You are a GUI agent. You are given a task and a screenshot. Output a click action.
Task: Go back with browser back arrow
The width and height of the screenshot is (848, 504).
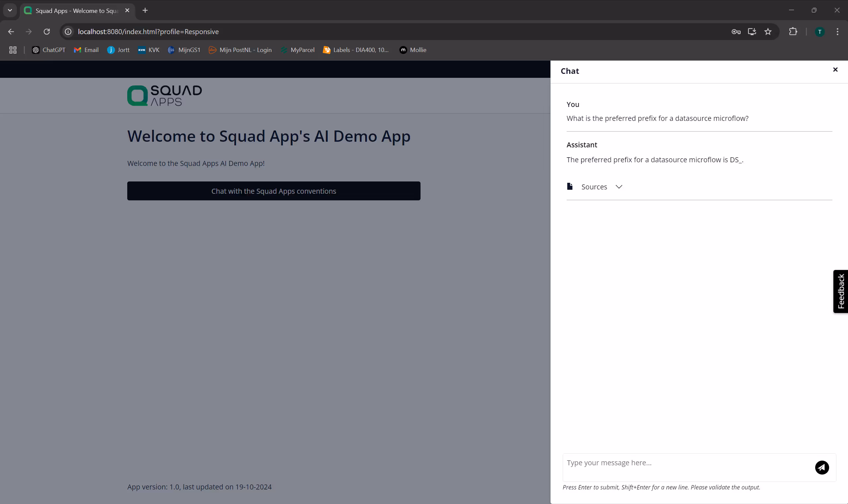pyautogui.click(x=11, y=31)
